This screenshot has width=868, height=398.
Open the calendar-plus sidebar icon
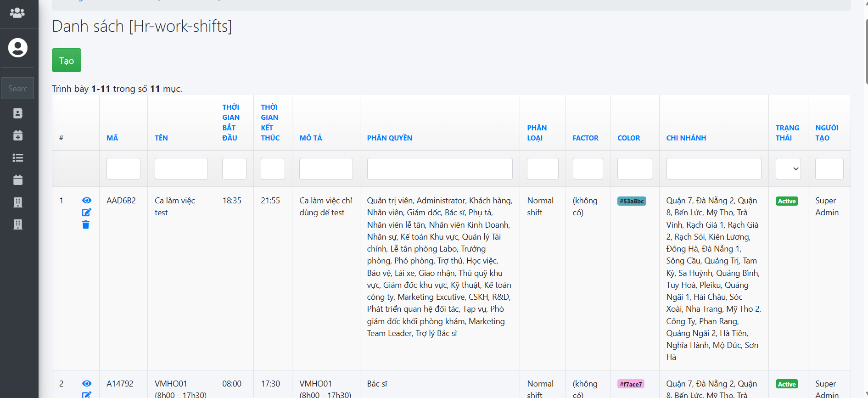click(18, 135)
